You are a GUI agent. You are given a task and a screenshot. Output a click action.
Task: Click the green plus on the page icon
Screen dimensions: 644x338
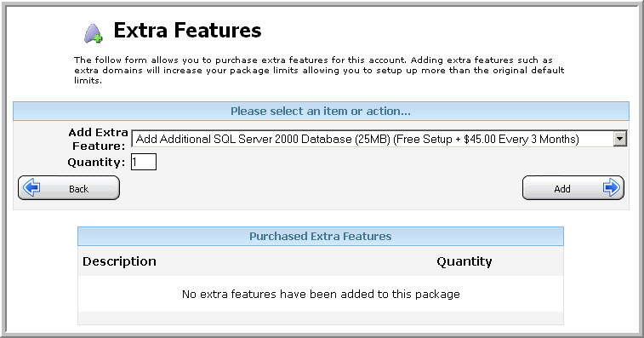tap(98, 38)
